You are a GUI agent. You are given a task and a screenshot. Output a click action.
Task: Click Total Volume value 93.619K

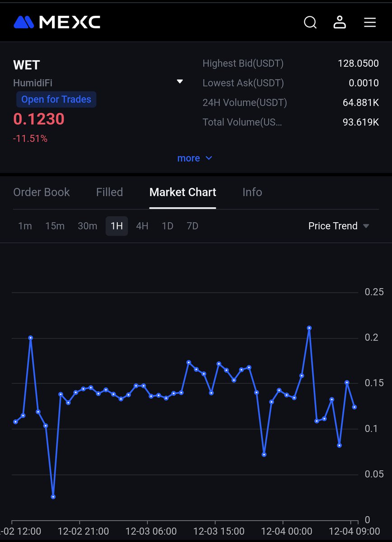(x=361, y=122)
